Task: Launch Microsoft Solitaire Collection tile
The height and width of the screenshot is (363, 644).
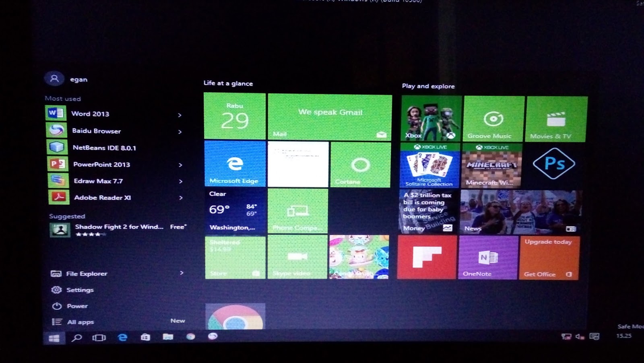Action: [x=429, y=165]
